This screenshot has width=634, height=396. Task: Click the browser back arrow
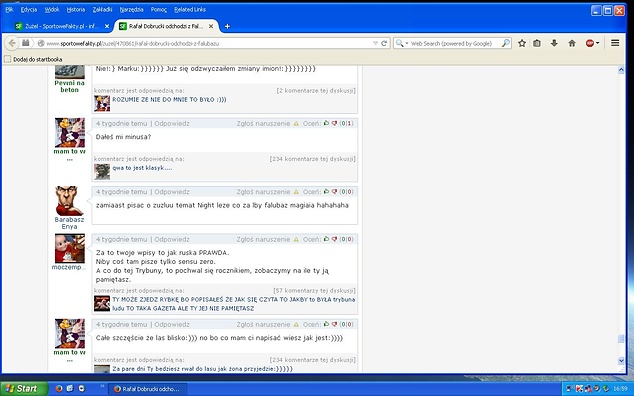(12, 43)
